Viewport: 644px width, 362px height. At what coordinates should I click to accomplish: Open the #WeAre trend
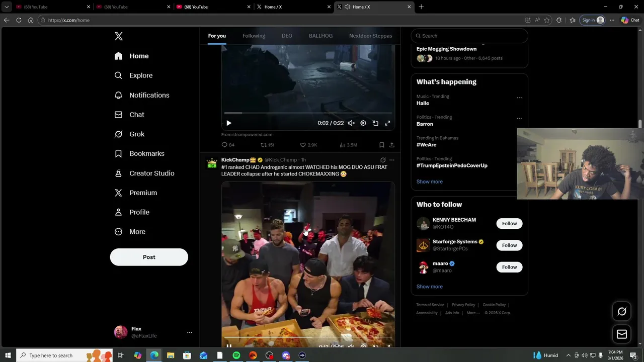click(x=426, y=145)
